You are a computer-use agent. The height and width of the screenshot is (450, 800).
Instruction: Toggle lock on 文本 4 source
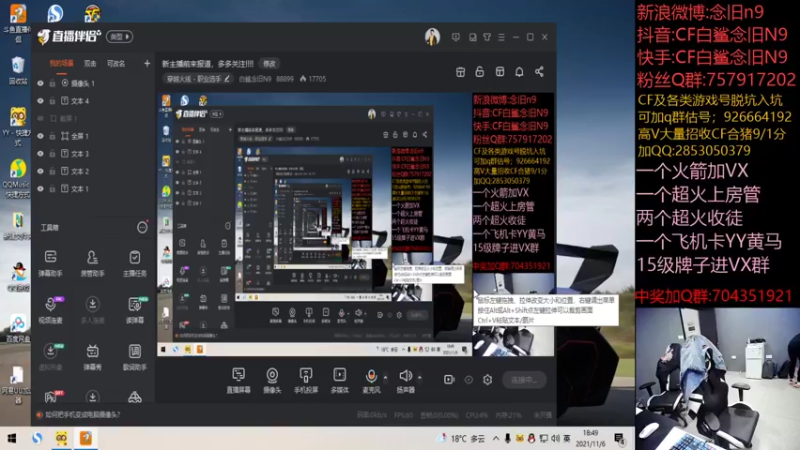point(52,101)
